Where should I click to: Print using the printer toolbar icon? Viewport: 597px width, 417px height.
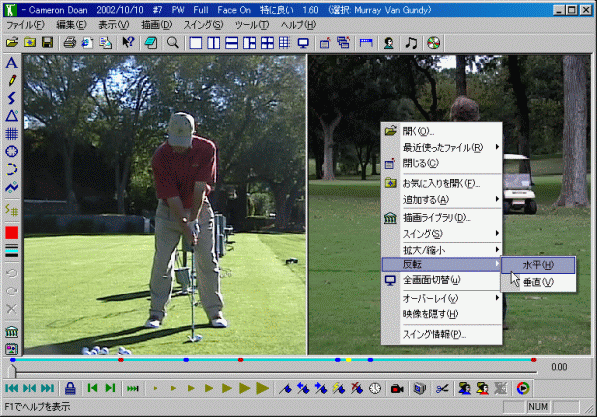[70, 43]
